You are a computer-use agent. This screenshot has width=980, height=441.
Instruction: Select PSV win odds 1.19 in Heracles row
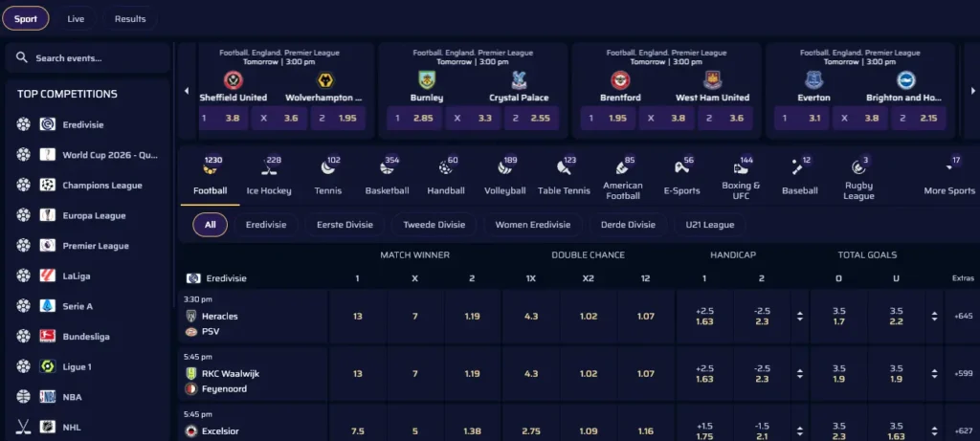point(472,317)
